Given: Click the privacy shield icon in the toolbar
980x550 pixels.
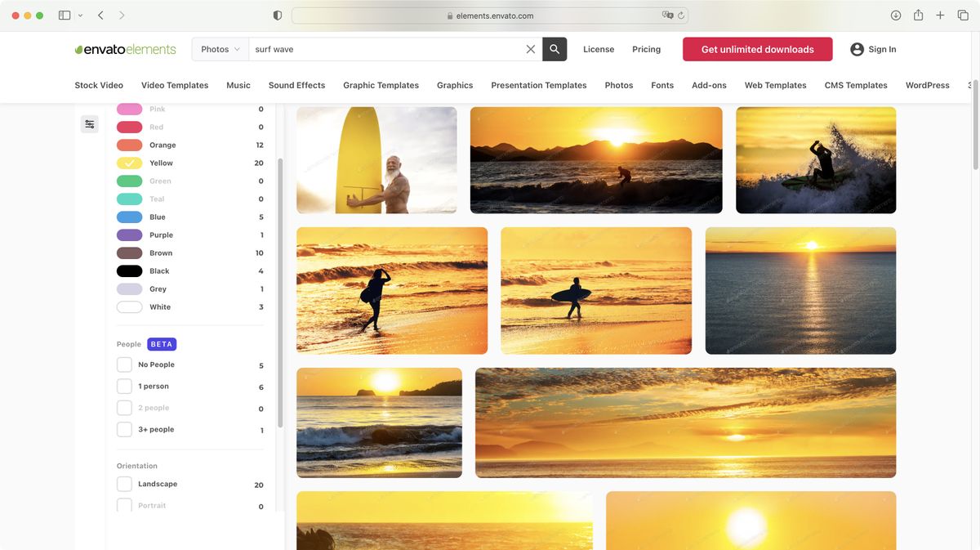Looking at the screenshot, I should (276, 15).
